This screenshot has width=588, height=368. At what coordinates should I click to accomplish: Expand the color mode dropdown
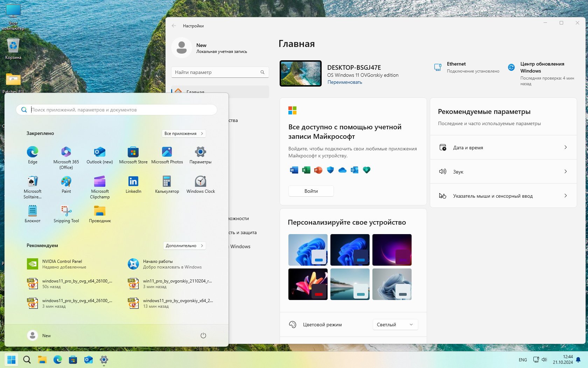[395, 325]
